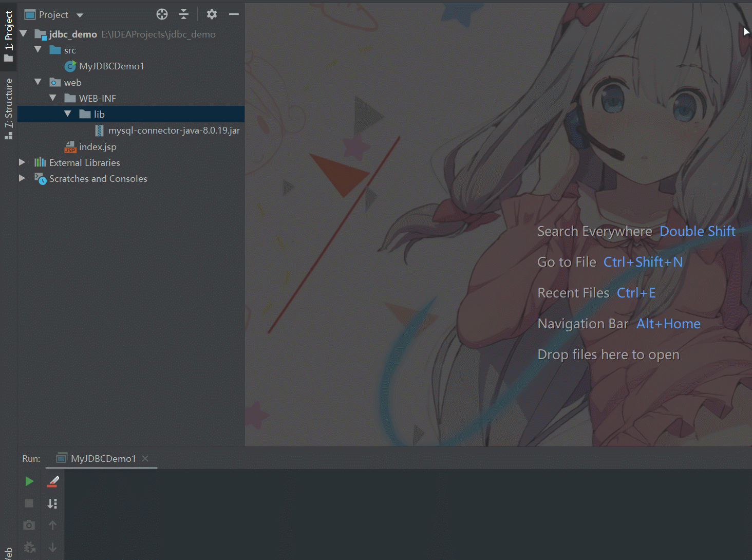752x560 pixels.
Task: Click the locate/select opened file icon
Action: [162, 14]
